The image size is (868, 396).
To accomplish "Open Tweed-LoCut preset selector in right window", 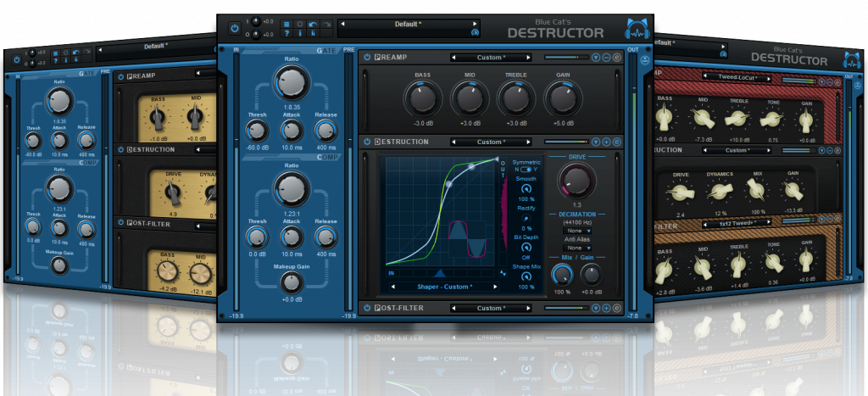I will [x=737, y=77].
